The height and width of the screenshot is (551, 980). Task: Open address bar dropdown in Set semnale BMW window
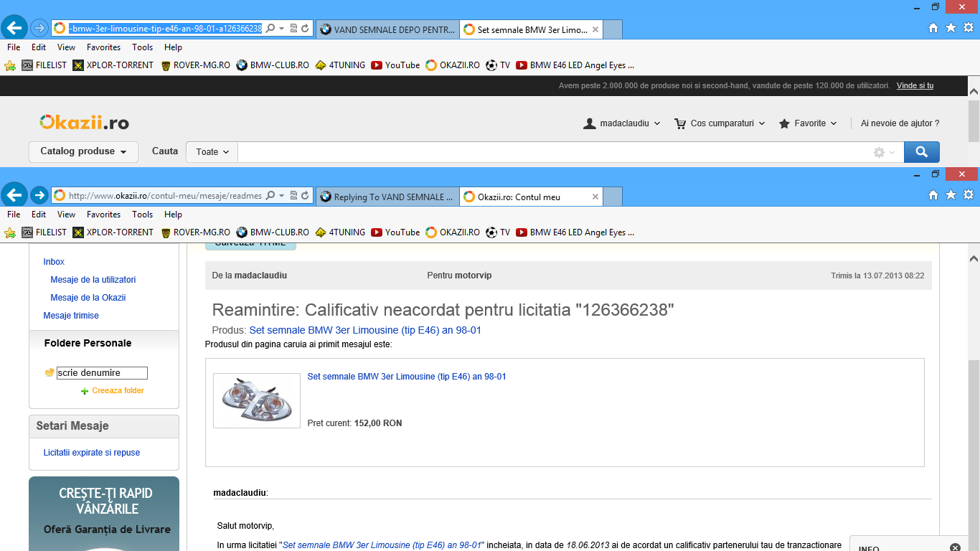pos(281,29)
